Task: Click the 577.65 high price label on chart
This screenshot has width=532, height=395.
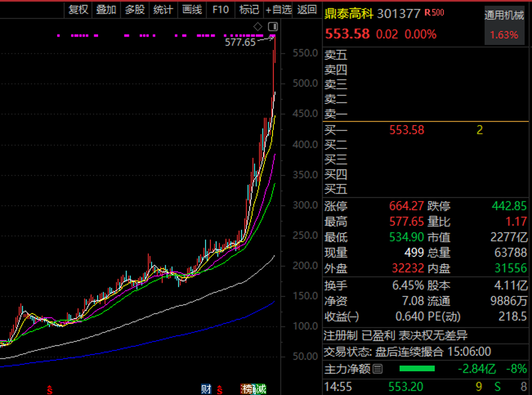Action: pos(240,42)
